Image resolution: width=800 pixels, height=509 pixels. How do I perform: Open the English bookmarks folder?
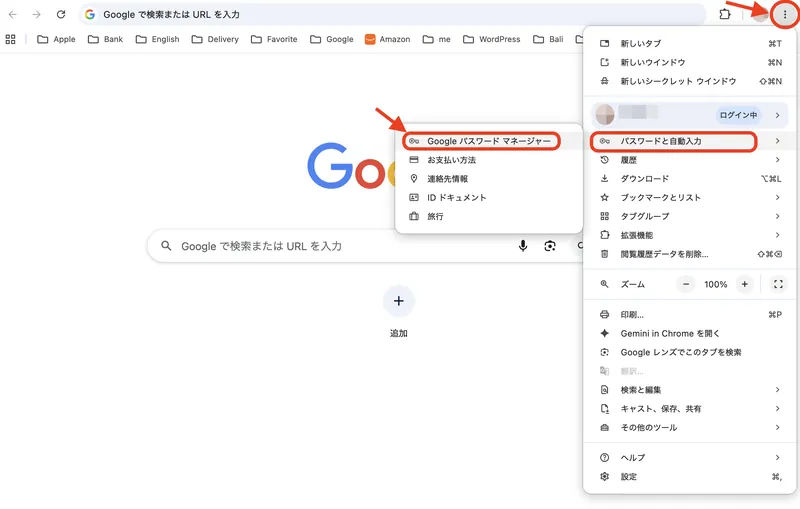(x=158, y=39)
